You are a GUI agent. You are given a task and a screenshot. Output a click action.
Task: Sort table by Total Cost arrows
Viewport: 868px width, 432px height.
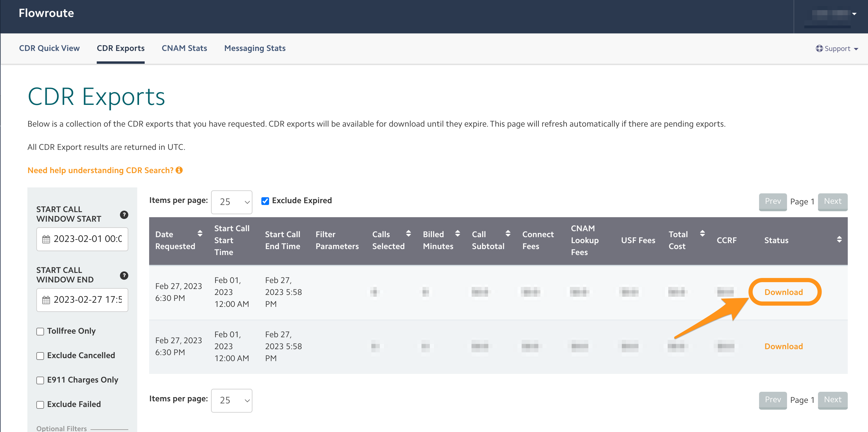pyautogui.click(x=702, y=233)
